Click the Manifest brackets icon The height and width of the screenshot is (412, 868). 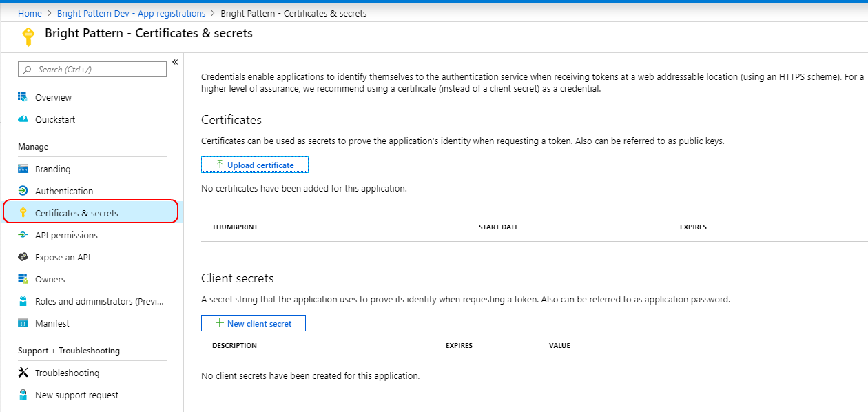[x=23, y=323]
